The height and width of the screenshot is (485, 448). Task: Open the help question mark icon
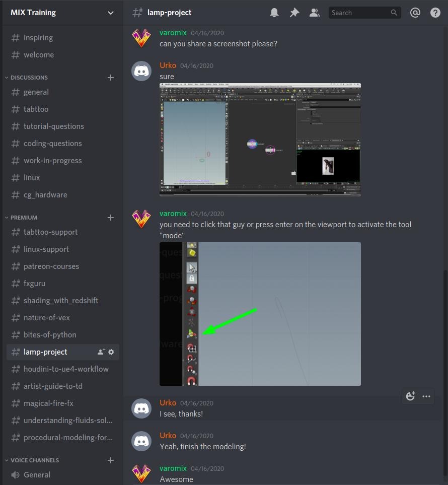click(435, 13)
